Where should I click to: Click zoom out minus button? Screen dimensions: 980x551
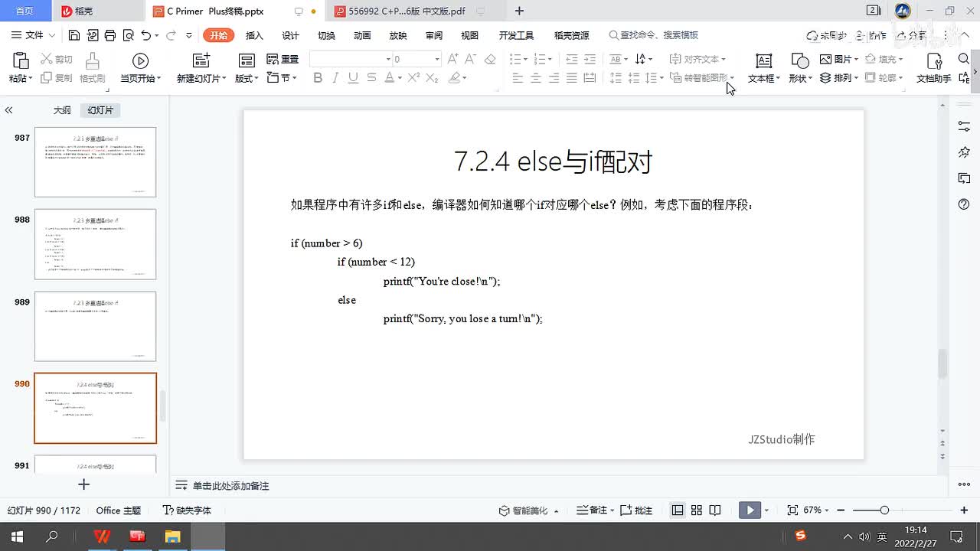841,510
